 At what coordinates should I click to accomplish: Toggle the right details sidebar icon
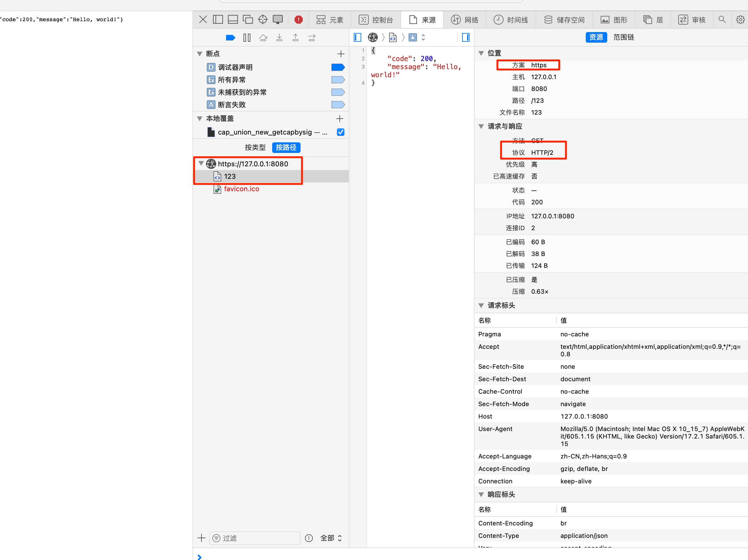[x=465, y=38]
